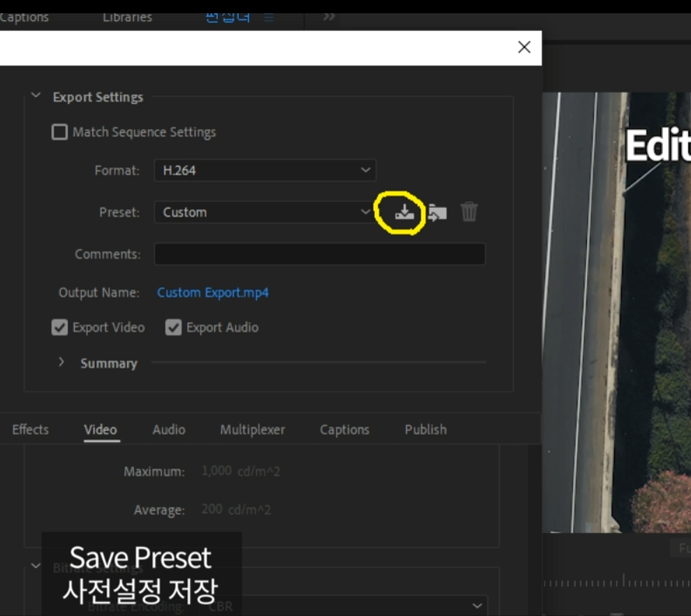Viewport: 691px width, 616px height.
Task: Open the Preset dropdown showing Custom
Action: tap(265, 212)
